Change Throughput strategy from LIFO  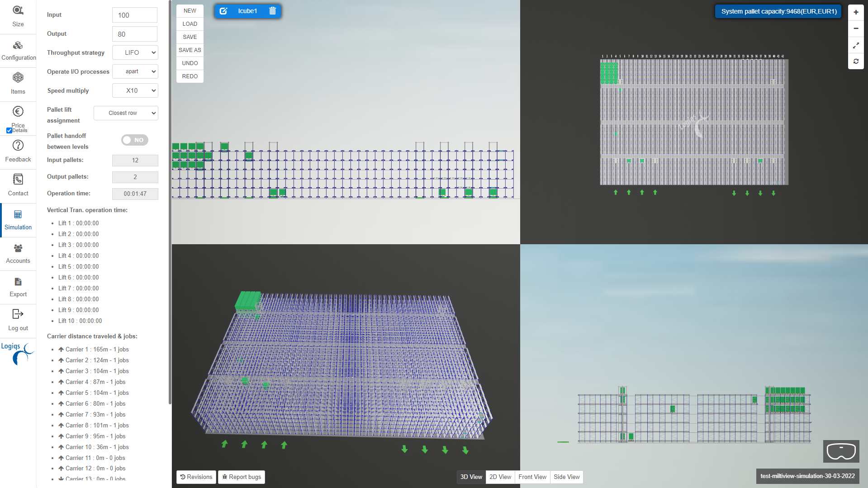point(135,52)
